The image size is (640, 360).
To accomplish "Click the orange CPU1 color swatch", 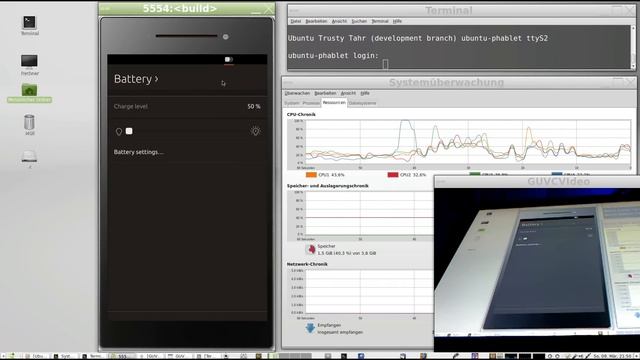I will [311, 175].
